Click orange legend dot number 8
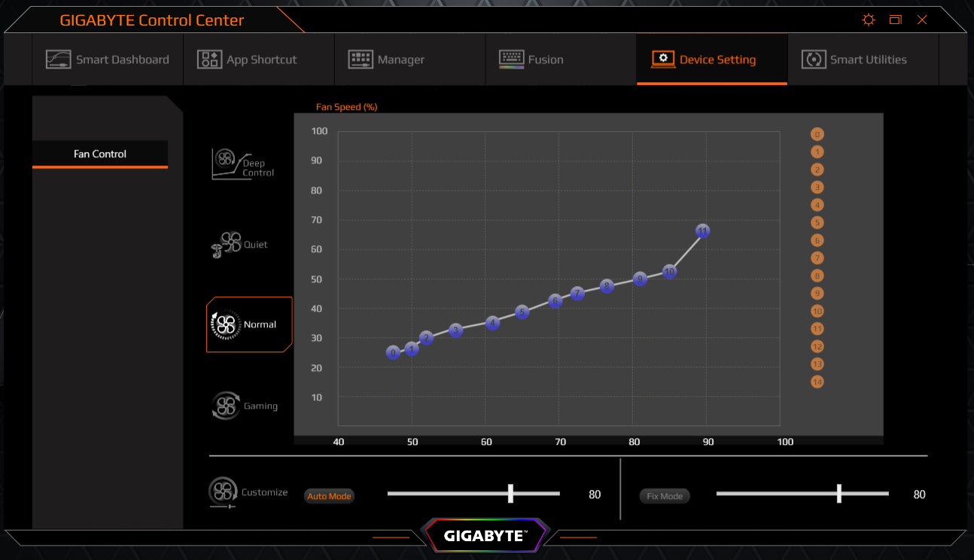Viewport: 974px width, 560px height. [817, 276]
